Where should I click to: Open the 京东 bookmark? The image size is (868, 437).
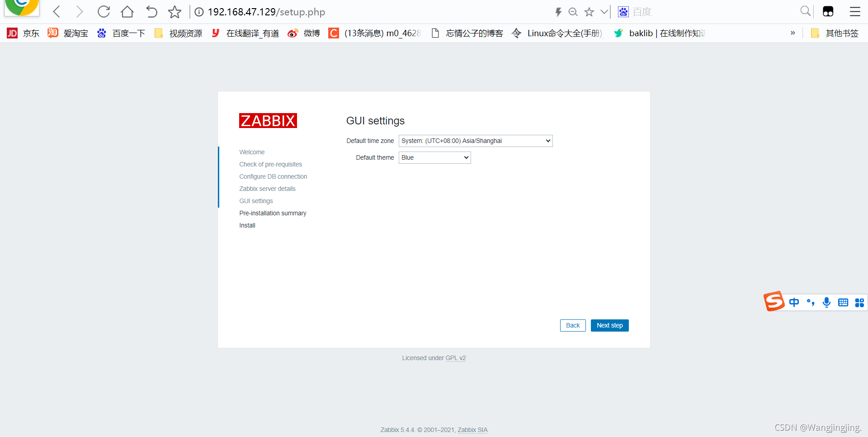(23, 33)
